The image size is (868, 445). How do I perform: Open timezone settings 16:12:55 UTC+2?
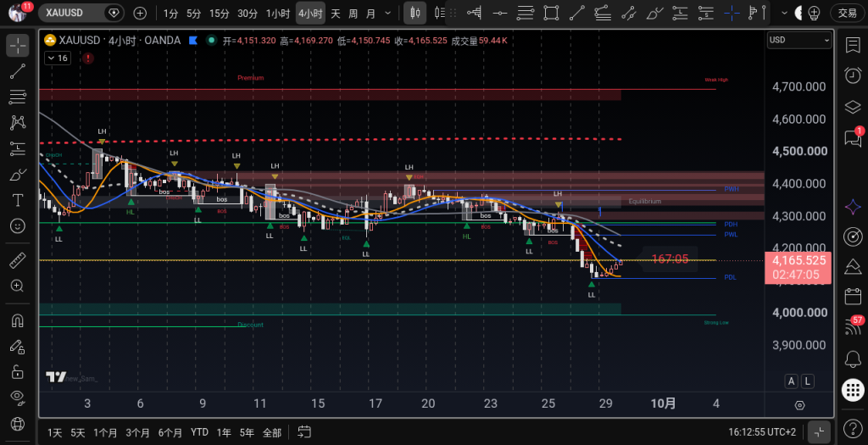coord(762,431)
